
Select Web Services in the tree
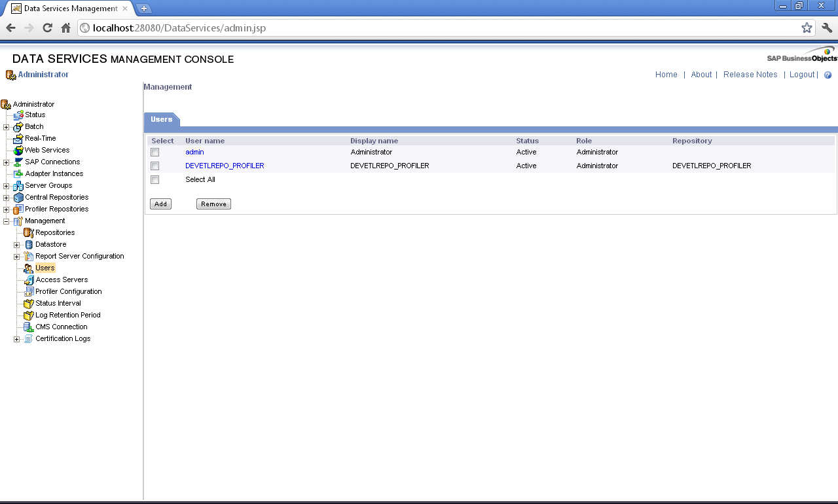click(47, 151)
